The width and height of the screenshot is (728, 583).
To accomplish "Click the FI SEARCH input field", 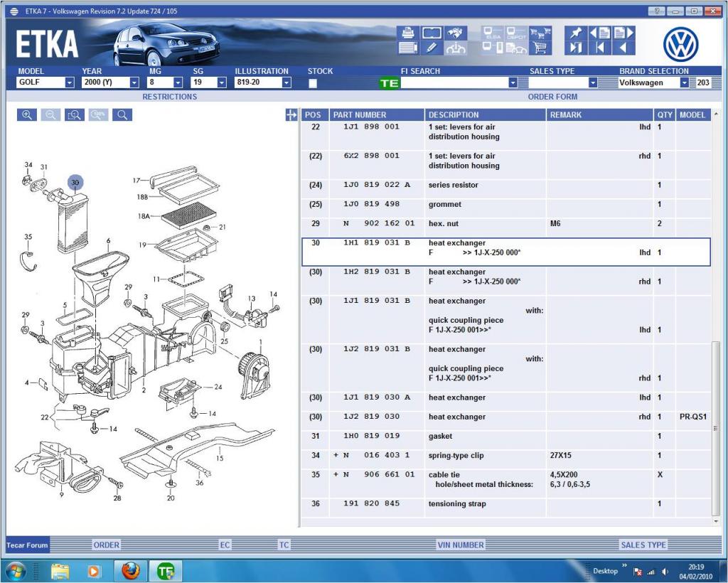I will click(454, 82).
